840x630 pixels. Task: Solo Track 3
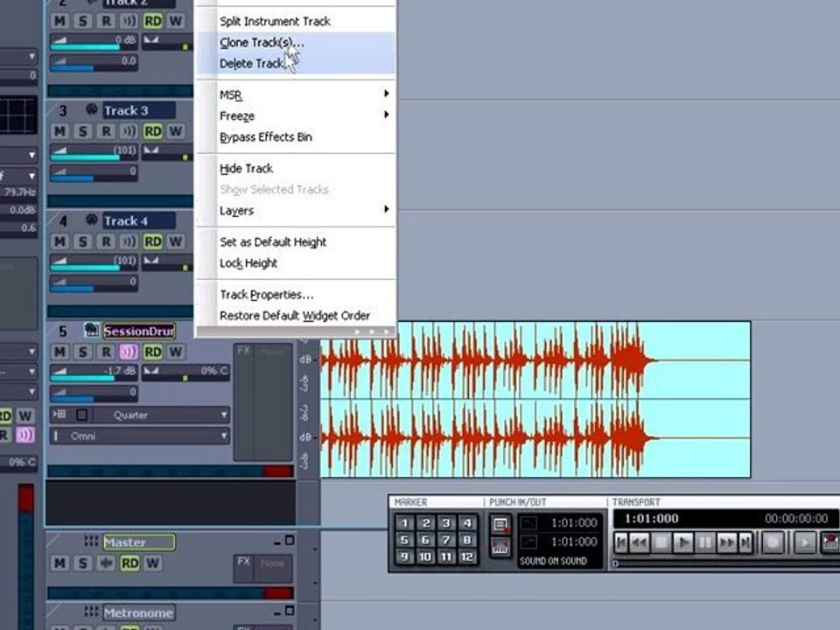(82, 131)
